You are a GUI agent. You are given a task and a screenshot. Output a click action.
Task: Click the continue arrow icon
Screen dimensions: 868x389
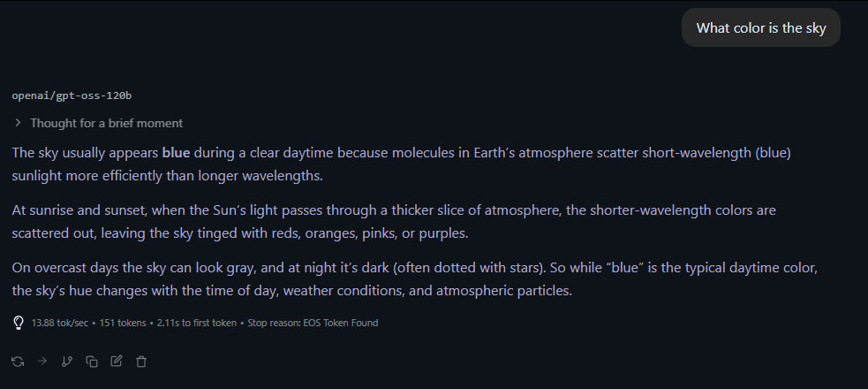tap(42, 361)
